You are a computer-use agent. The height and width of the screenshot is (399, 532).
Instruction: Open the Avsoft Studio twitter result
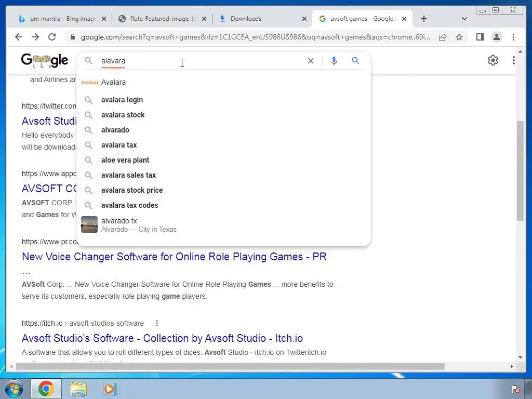click(49, 121)
